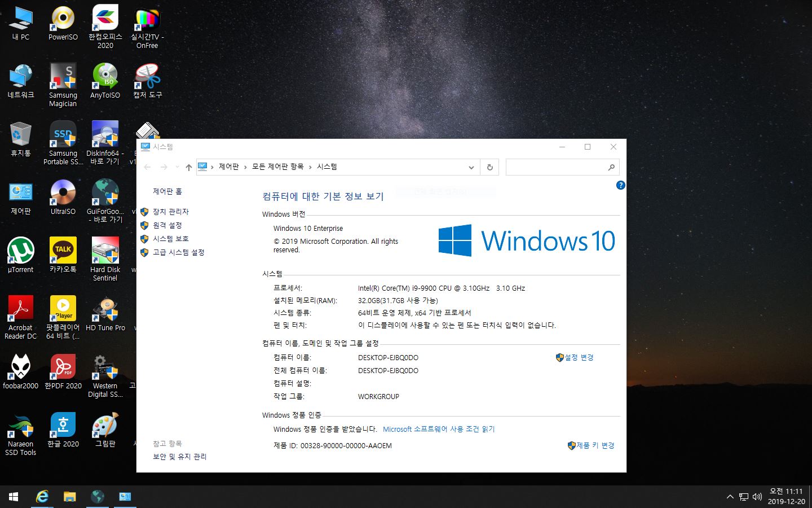Viewport: 812px width, 508px height.
Task: Open the clock showing 오전 11:11
Action: [x=786, y=497]
